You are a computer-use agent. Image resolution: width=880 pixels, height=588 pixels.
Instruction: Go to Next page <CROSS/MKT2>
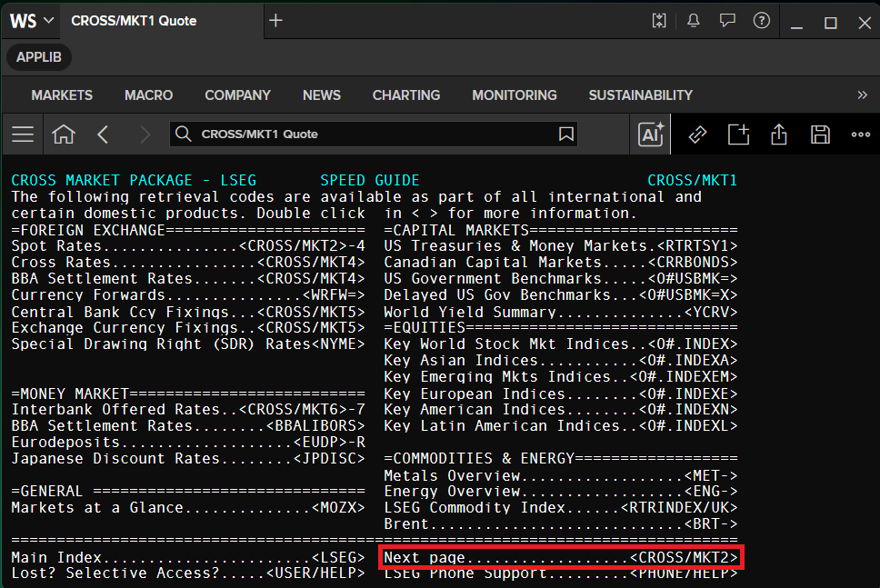(684, 557)
